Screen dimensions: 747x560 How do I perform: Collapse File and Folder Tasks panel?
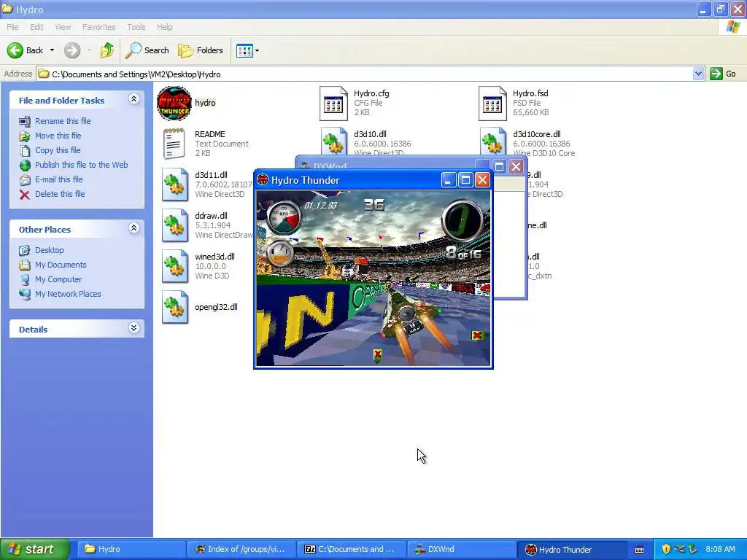tap(134, 99)
